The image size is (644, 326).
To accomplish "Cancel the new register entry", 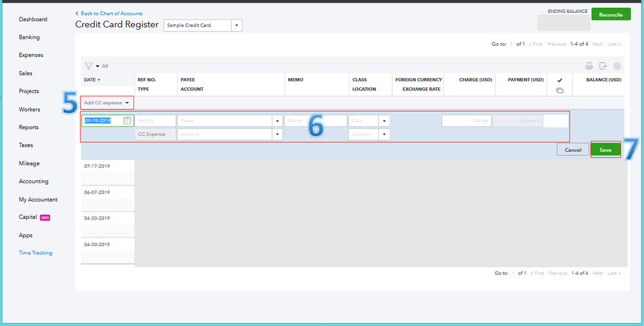I will click(572, 150).
